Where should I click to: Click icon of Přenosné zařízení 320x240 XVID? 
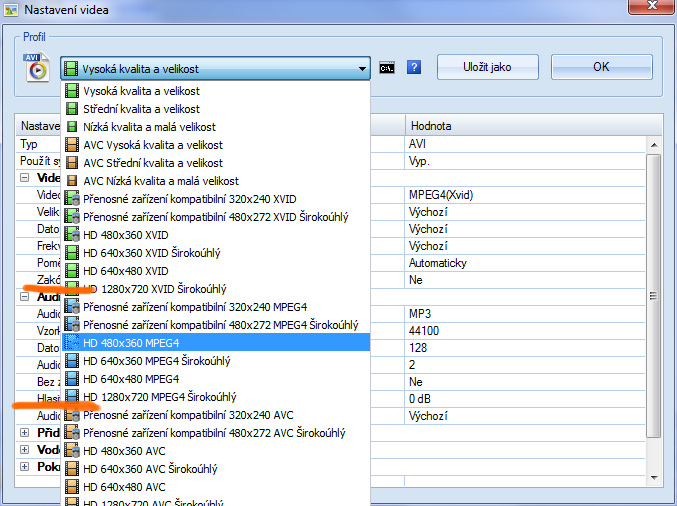pyautogui.click(x=72, y=199)
